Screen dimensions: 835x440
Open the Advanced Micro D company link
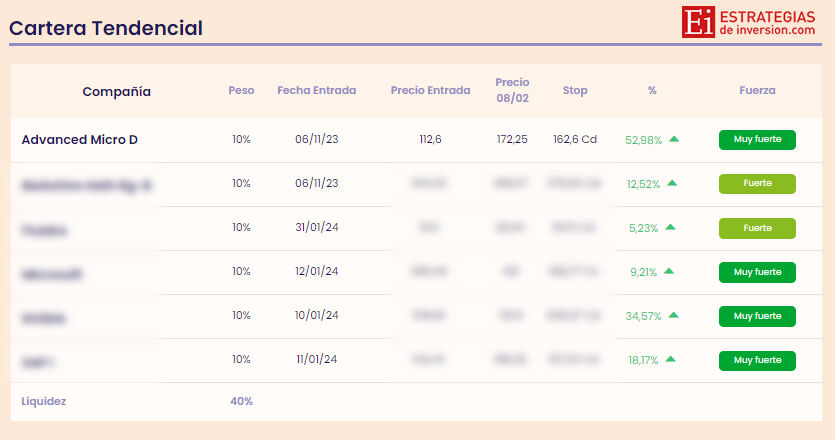(x=80, y=140)
